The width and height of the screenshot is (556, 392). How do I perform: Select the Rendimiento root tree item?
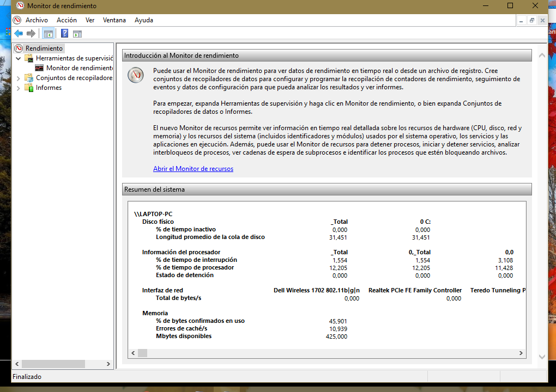coord(44,48)
